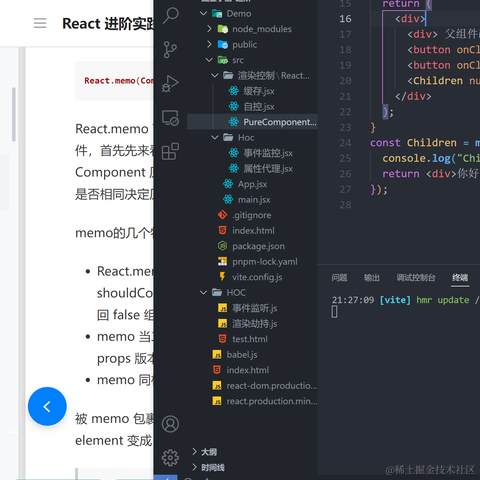Click the terminal cursor input line
The width and height of the screenshot is (480, 480).
334,312
